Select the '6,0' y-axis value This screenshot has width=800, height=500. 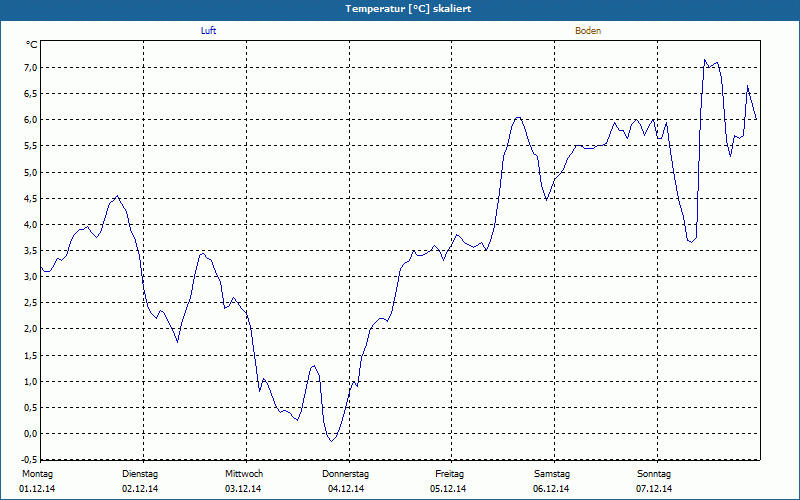pyautogui.click(x=31, y=119)
